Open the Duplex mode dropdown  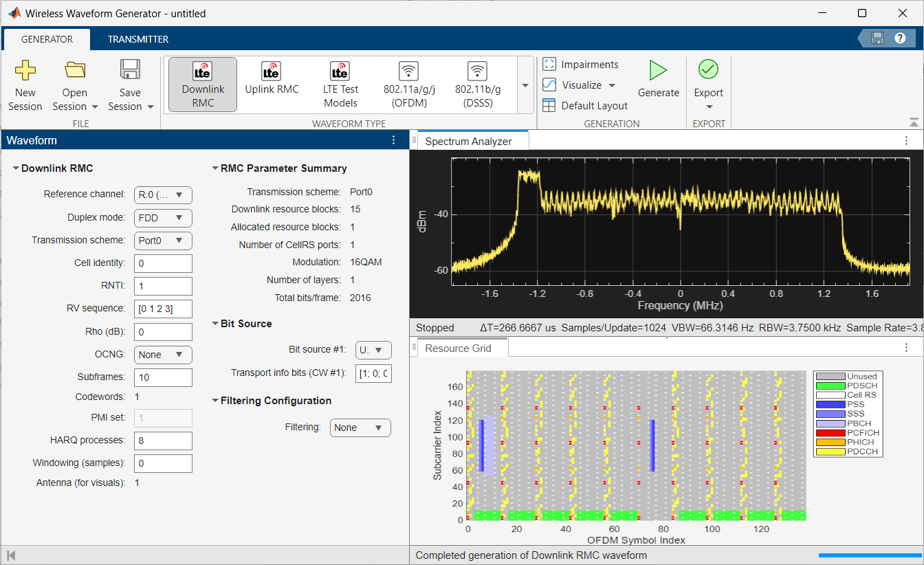pyautogui.click(x=163, y=218)
